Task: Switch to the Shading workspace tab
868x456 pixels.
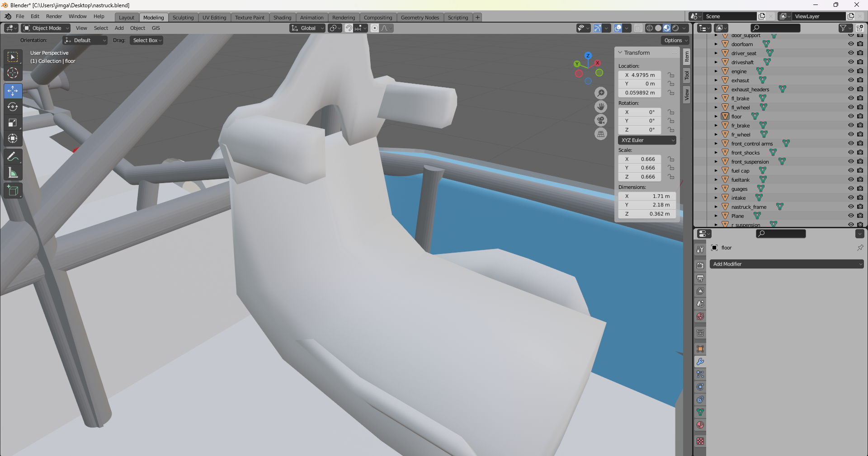Action: pyautogui.click(x=282, y=18)
